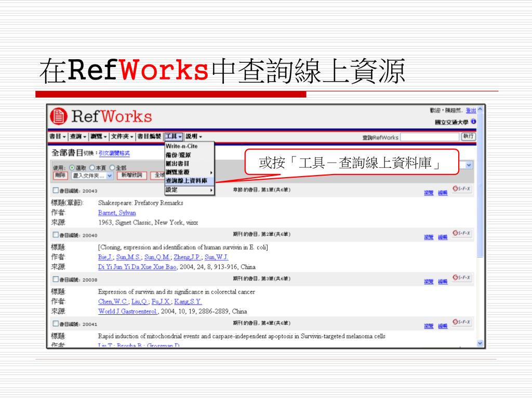532x399 pixels.
Task: Expand the 設定 submenu
Action: pyautogui.click(x=189, y=190)
